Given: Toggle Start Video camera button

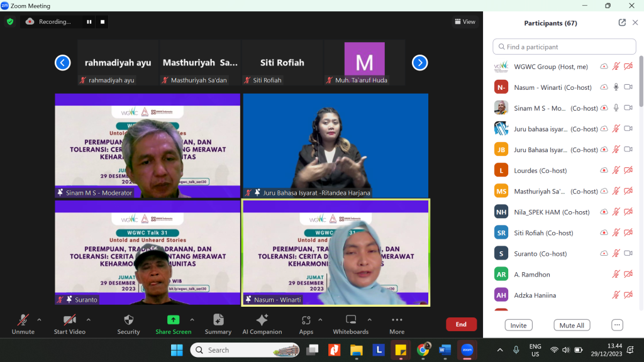Looking at the screenshot, I should [x=69, y=324].
